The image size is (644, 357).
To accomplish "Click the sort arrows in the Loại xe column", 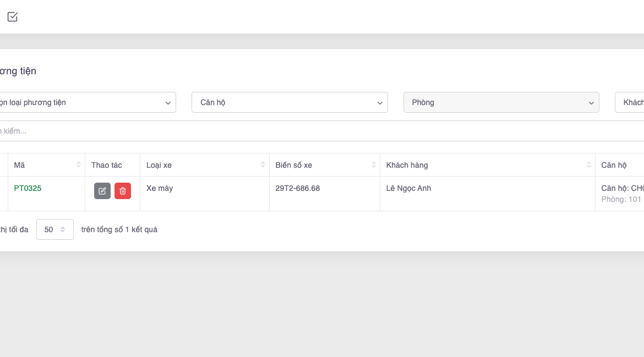I will point(263,165).
